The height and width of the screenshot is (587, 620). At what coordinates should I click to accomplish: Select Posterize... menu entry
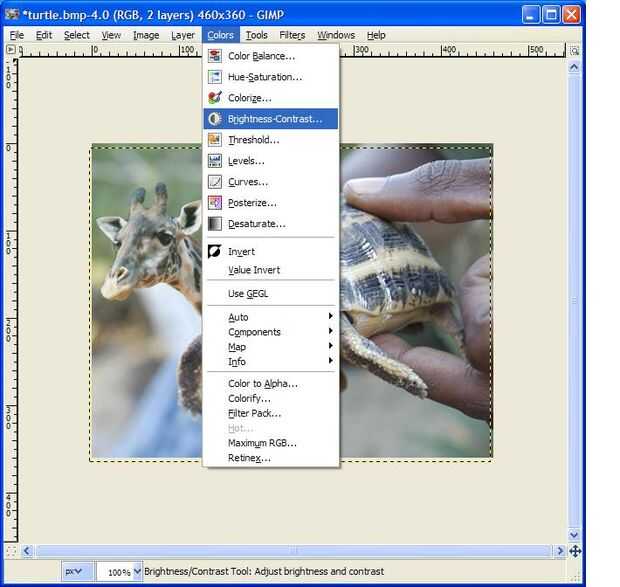271,203
